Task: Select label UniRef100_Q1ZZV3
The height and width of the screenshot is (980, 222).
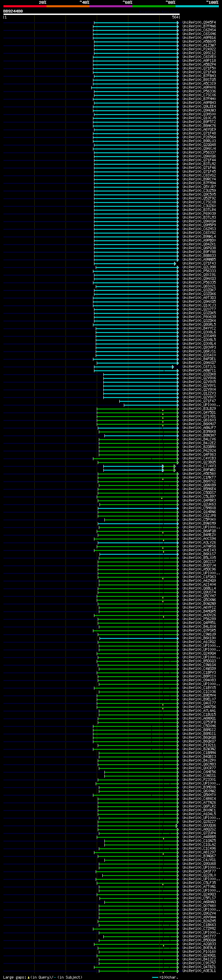Action: point(199,393)
